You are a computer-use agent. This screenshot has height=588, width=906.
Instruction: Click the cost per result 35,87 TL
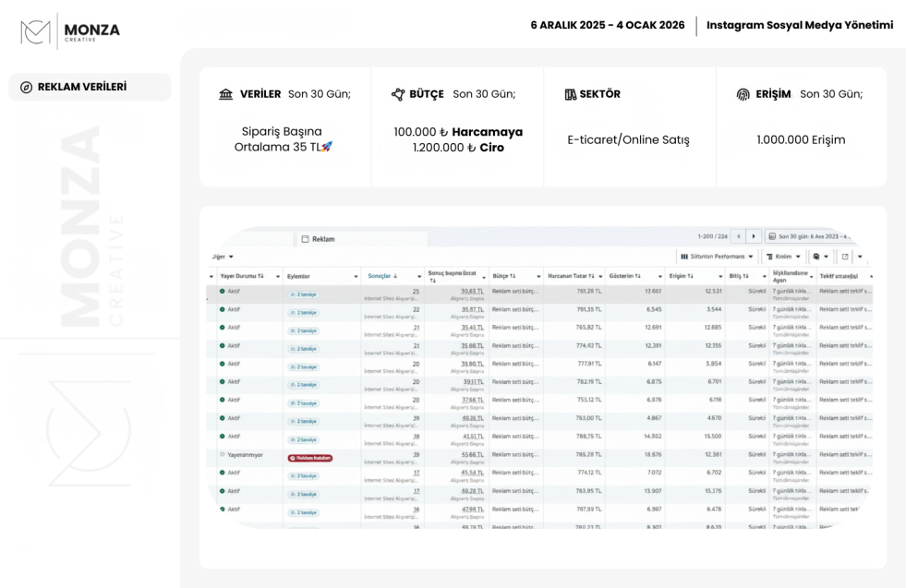coord(472,309)
